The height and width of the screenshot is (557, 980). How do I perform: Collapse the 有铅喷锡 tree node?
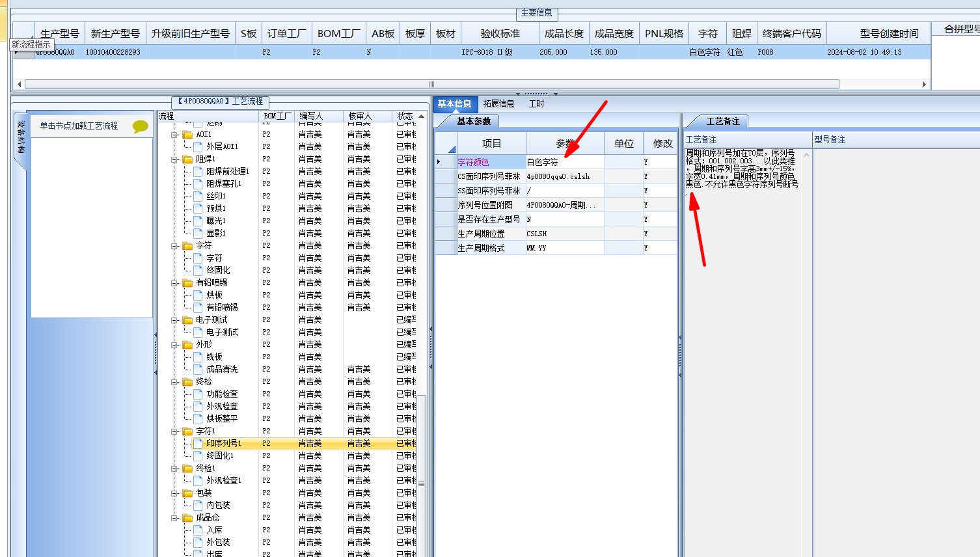[174, 283]
